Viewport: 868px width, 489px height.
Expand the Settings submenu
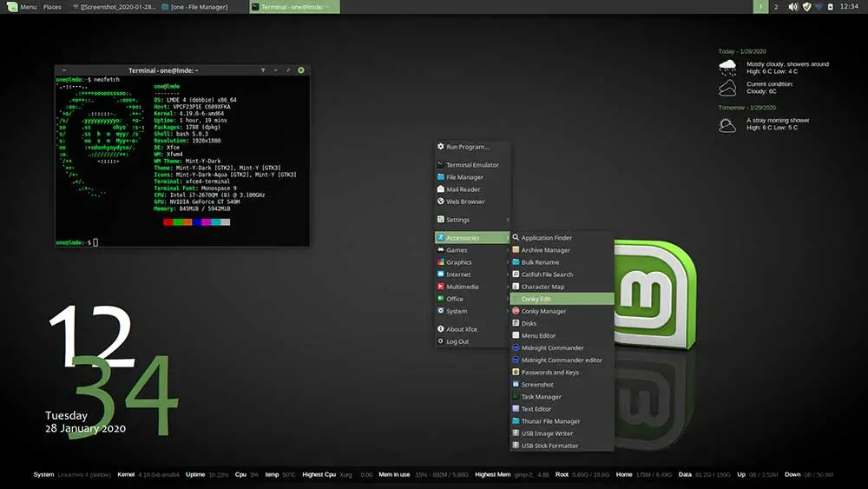472,220
